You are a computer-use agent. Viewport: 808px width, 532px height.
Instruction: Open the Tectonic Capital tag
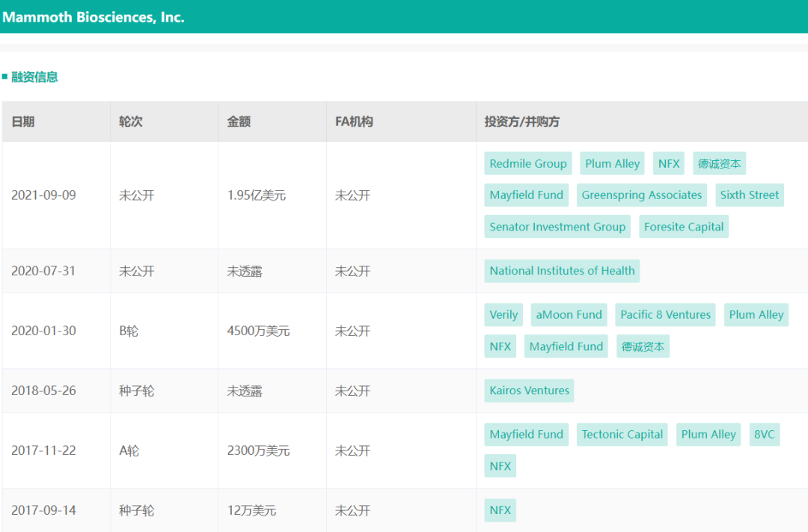coord(622,435)
